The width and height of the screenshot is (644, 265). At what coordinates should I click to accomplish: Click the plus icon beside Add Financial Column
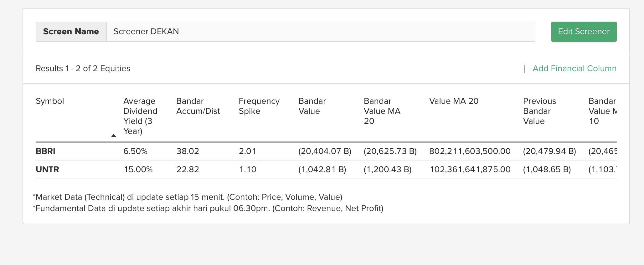525,69
